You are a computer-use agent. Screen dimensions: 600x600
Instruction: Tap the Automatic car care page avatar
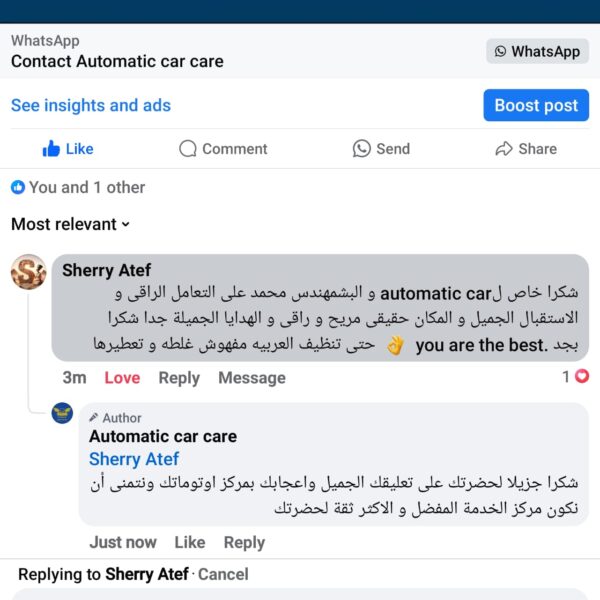(62, 413)
